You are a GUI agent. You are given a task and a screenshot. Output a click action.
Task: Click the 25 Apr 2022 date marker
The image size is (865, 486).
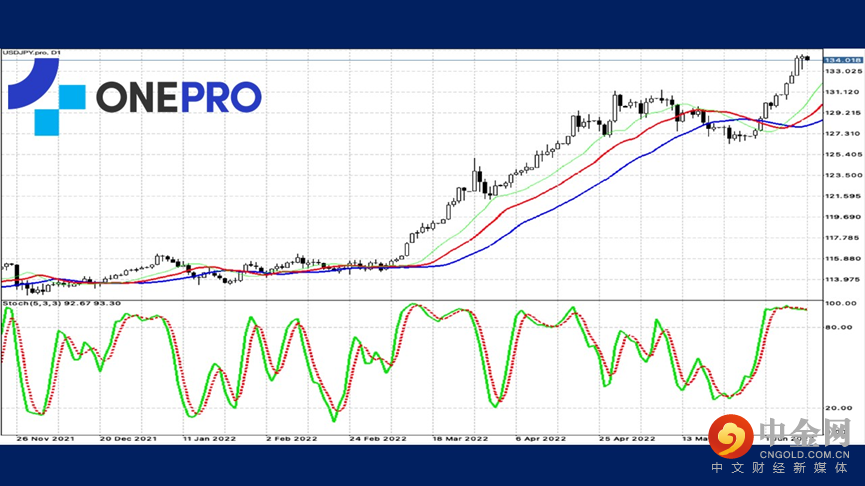click(627, 439)
